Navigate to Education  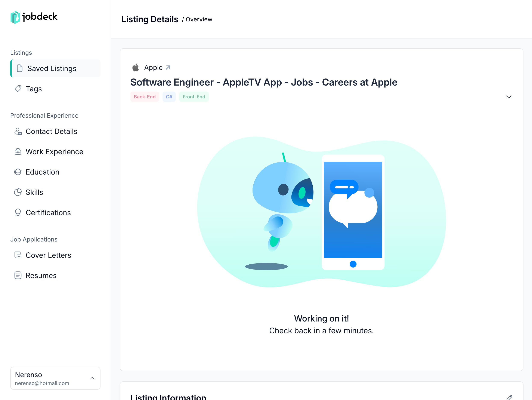[x=55, y=172]
